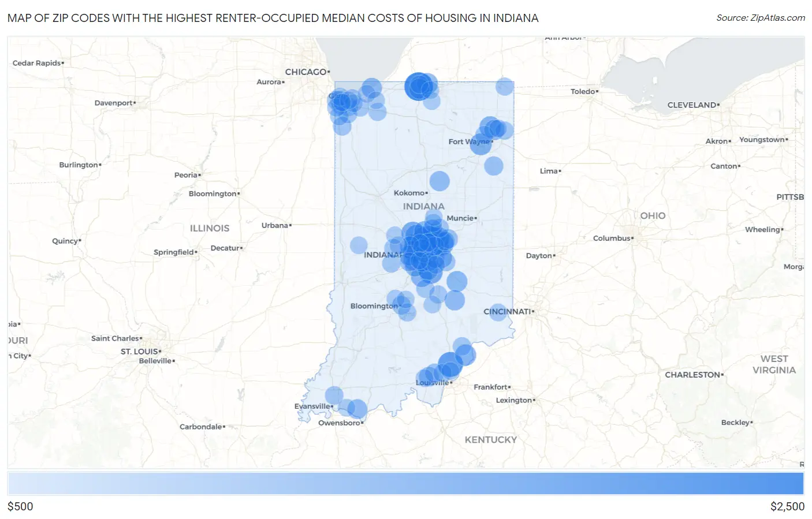
Task: Click the Kokomo city label
Action: pyautogui.click(x=409, y=193)
